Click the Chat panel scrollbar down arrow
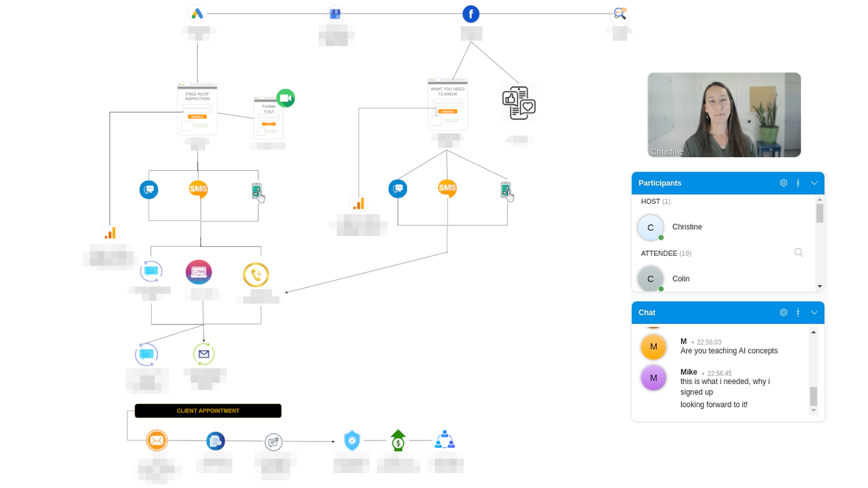The width and height of the screenshot is (868, 488). (x=813, y=411)
